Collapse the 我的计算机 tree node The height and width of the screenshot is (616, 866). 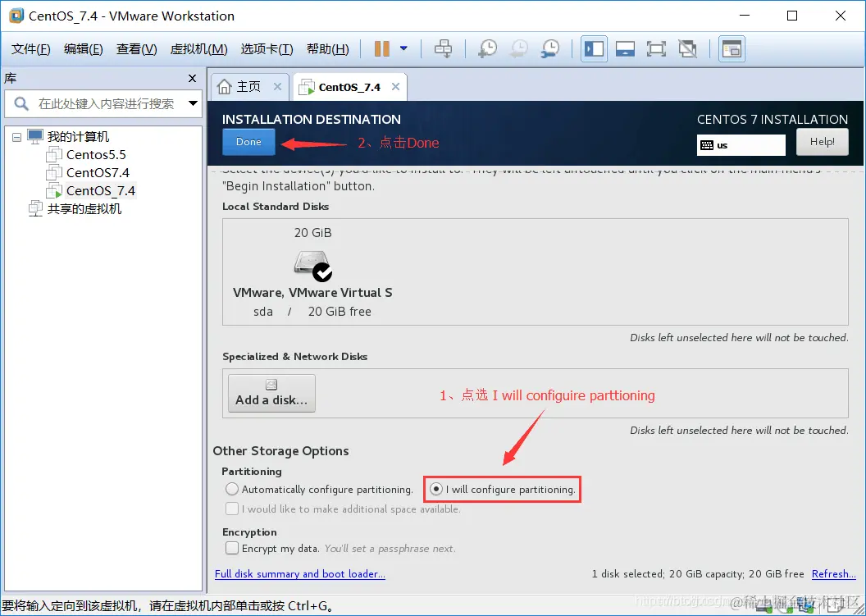[x=16, y=137]
